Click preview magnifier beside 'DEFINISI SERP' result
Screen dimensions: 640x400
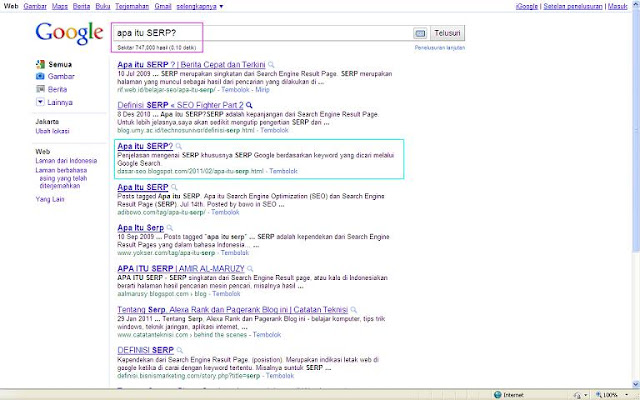180,351
